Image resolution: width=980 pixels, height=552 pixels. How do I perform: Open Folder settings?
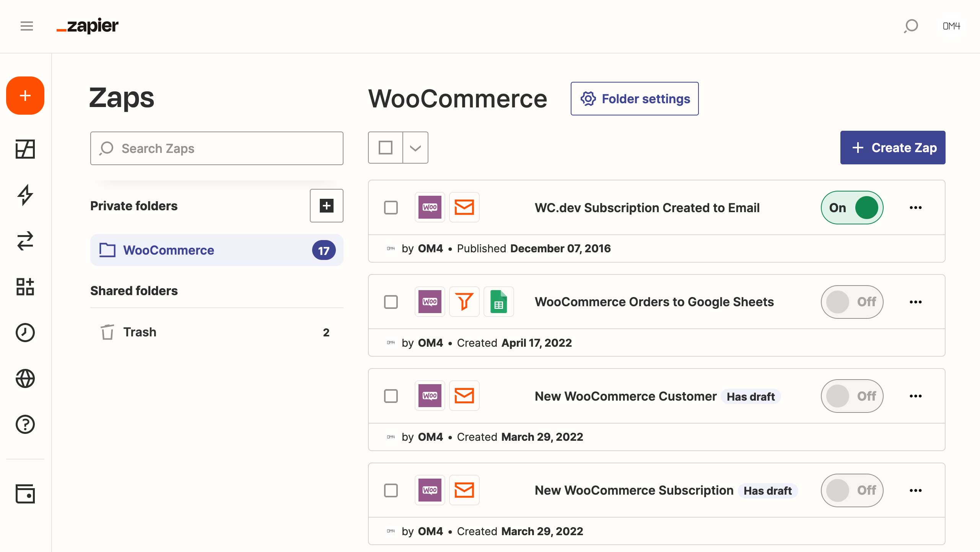click(634, 98)
